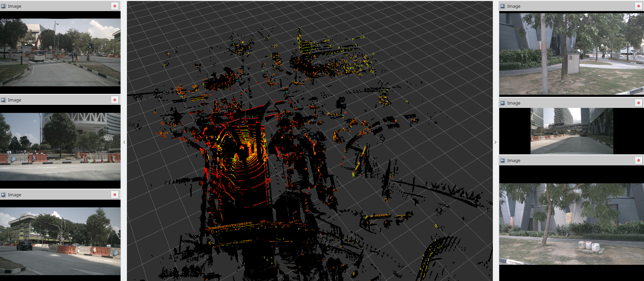Select the camera image with white jugs on the grass
This screenshot has width=644, height=281.
(571, 224)
